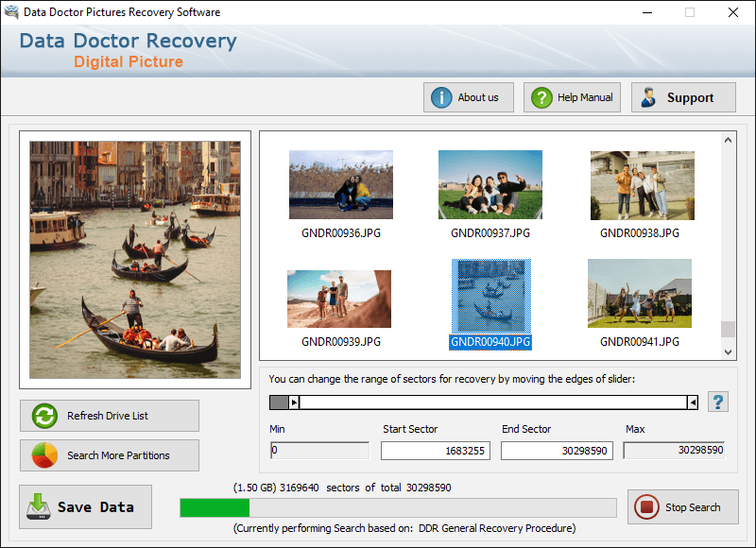Viewport: 756px width, 548px height.
Task: Click the Support person icon
Action: [x=648, y=97]
